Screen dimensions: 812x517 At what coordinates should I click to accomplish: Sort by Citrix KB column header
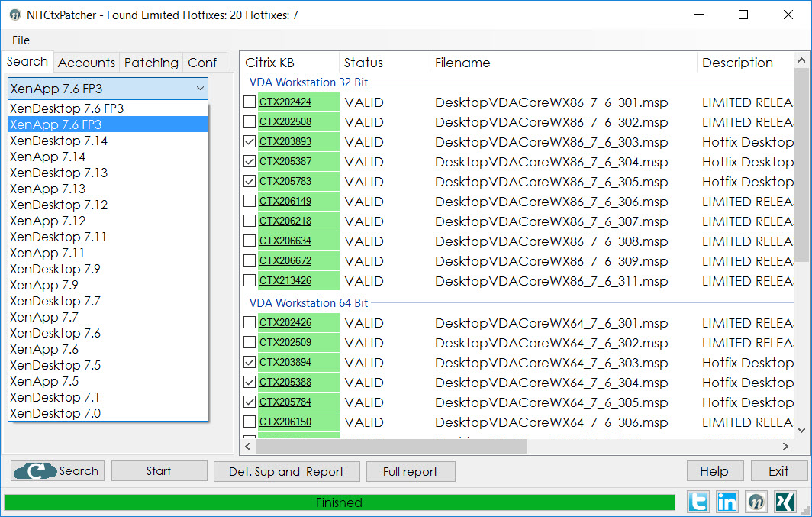289,63
